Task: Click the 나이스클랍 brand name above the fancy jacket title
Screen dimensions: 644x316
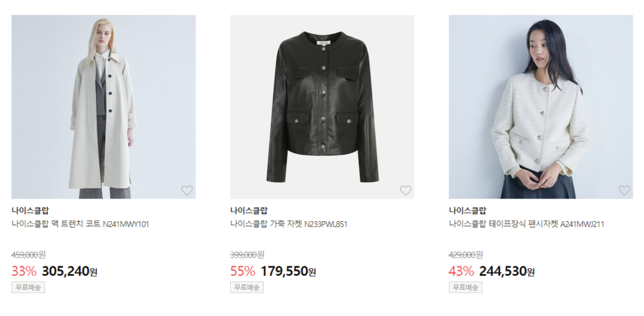Action: coord(467,210)
